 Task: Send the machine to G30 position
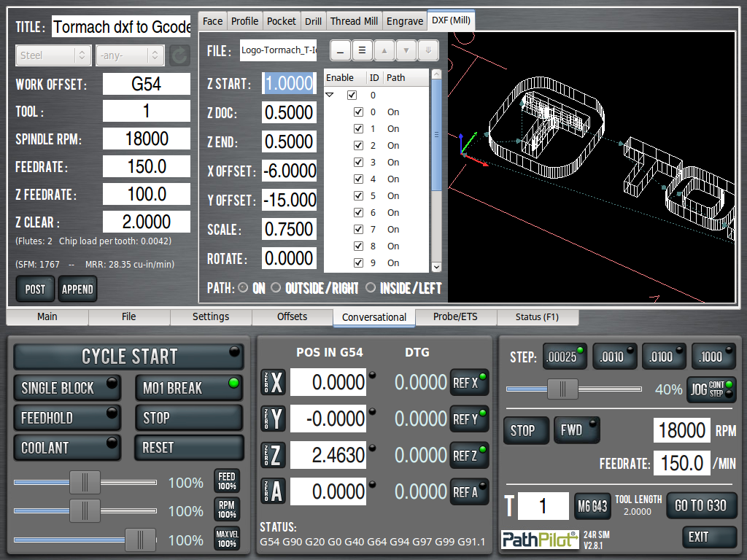coord(701,505)
